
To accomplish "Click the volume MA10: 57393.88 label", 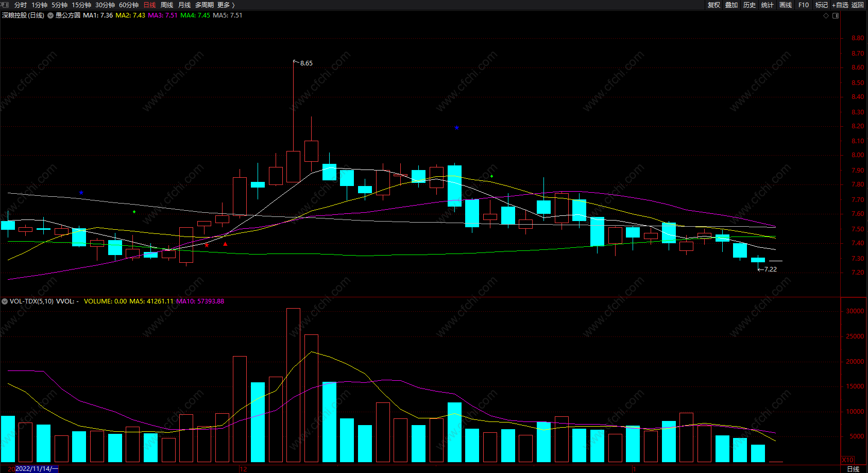I will coord(200,301).
